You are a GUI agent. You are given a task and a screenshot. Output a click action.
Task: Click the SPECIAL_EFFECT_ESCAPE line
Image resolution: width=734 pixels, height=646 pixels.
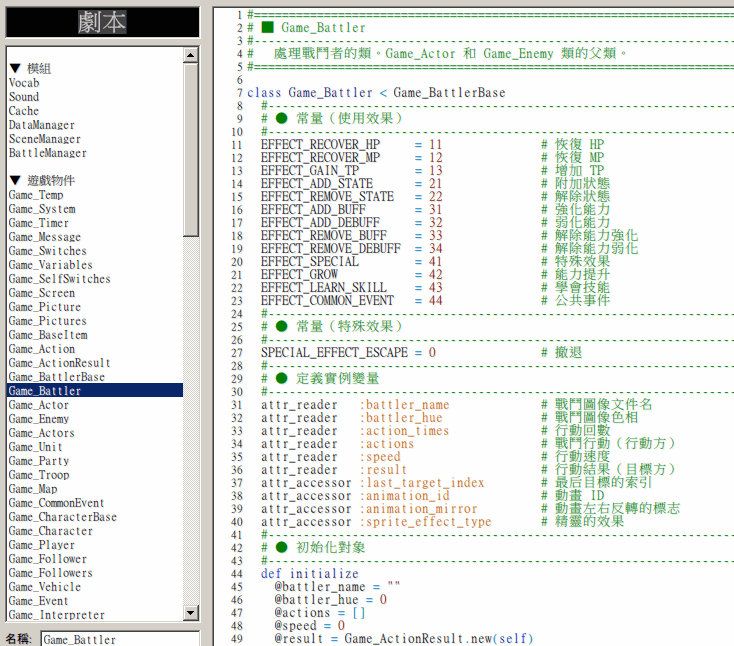tap(348, 352)
